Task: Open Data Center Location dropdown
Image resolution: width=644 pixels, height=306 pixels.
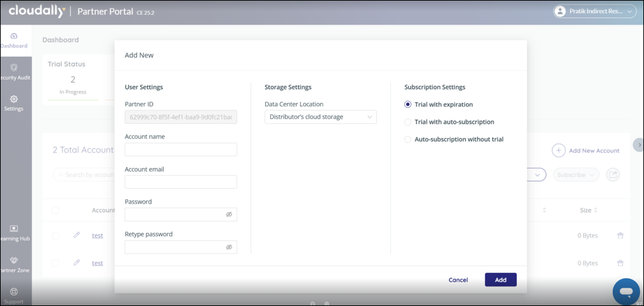Action: (320, 117)
